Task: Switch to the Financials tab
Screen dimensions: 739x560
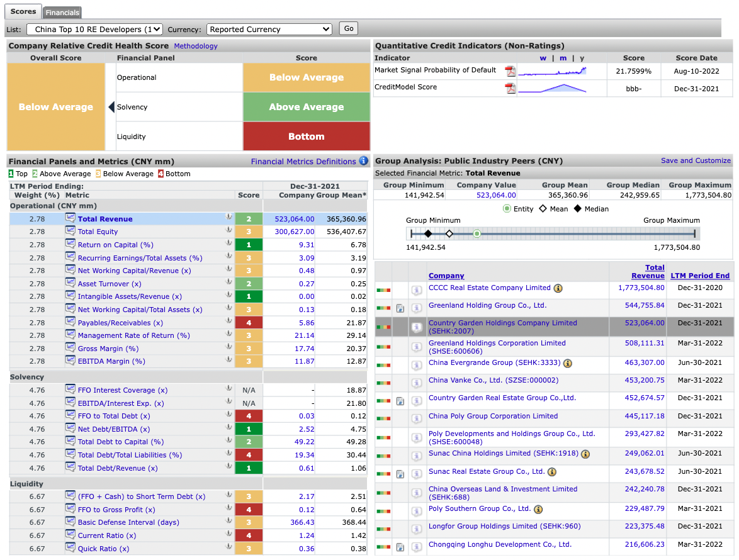Action: [x=62, y=13]
